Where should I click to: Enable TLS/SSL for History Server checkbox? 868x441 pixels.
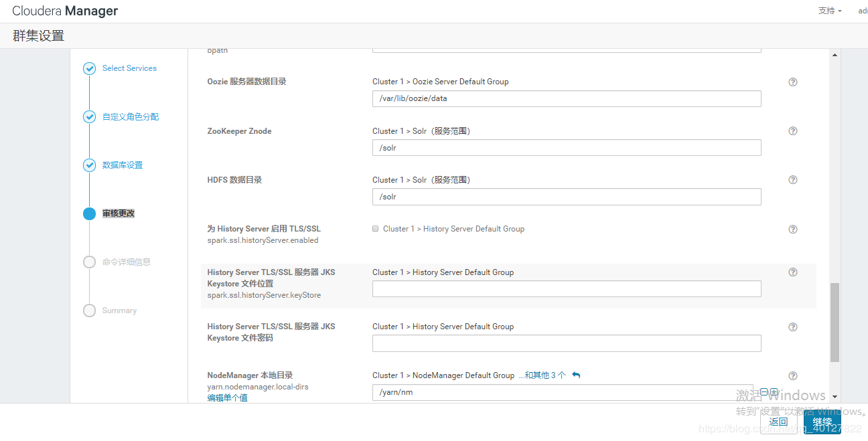376,229
